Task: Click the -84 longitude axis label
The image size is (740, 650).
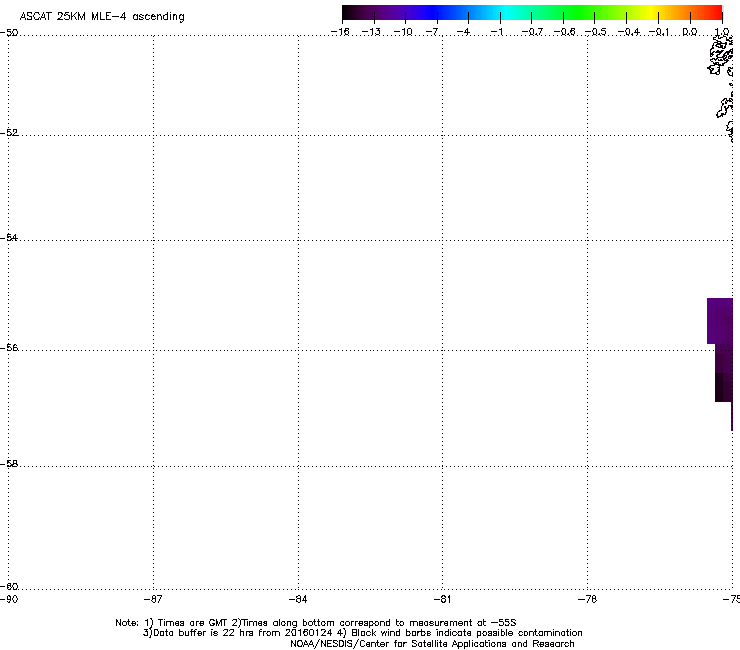Action: tap(298, 599)
